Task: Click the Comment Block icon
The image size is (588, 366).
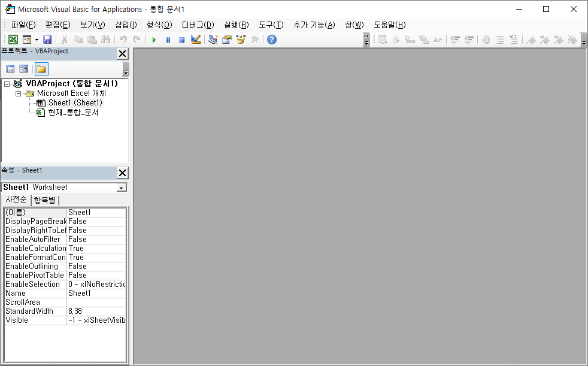Action: point(500,40)
